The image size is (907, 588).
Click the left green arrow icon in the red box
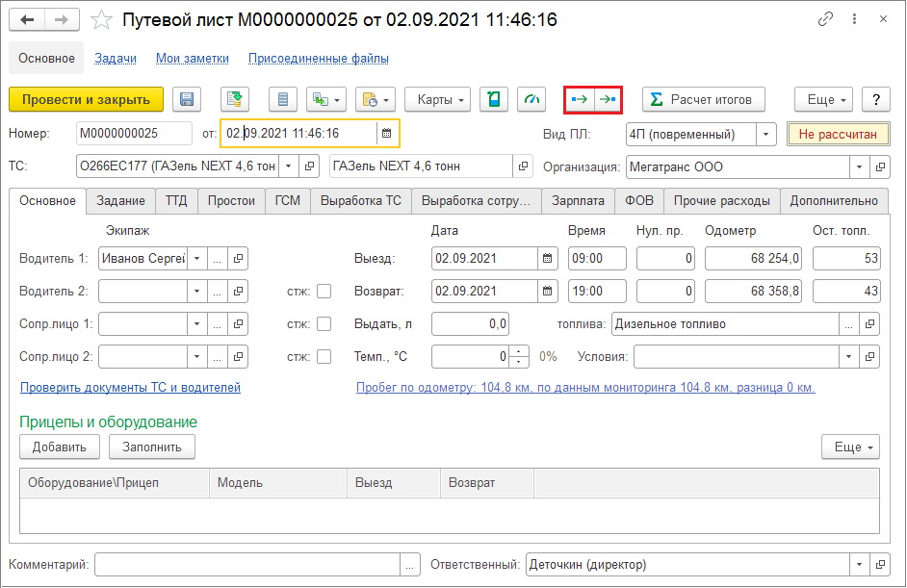[579, 99]
